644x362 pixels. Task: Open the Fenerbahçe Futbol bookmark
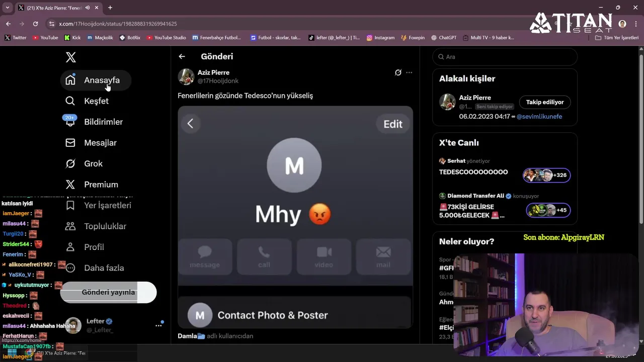point(217,38)
